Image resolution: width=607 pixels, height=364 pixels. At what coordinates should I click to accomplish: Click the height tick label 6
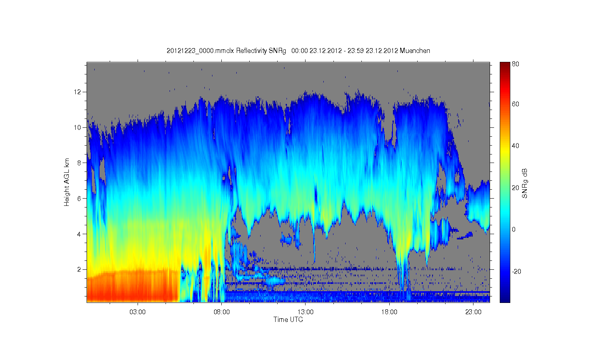[x=80, y=199]
